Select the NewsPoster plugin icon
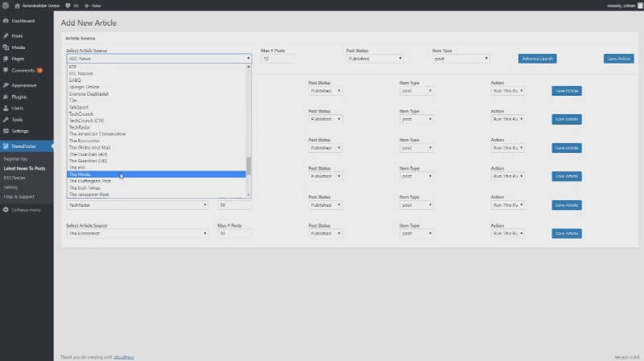Screen dimensions: 644x361 [x=6, y=146]
